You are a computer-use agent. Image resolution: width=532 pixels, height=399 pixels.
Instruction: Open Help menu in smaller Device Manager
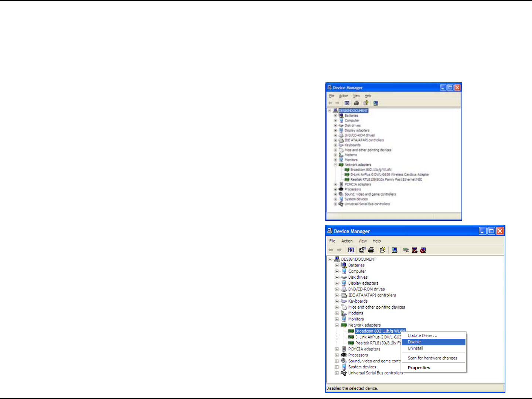point(368,96)
